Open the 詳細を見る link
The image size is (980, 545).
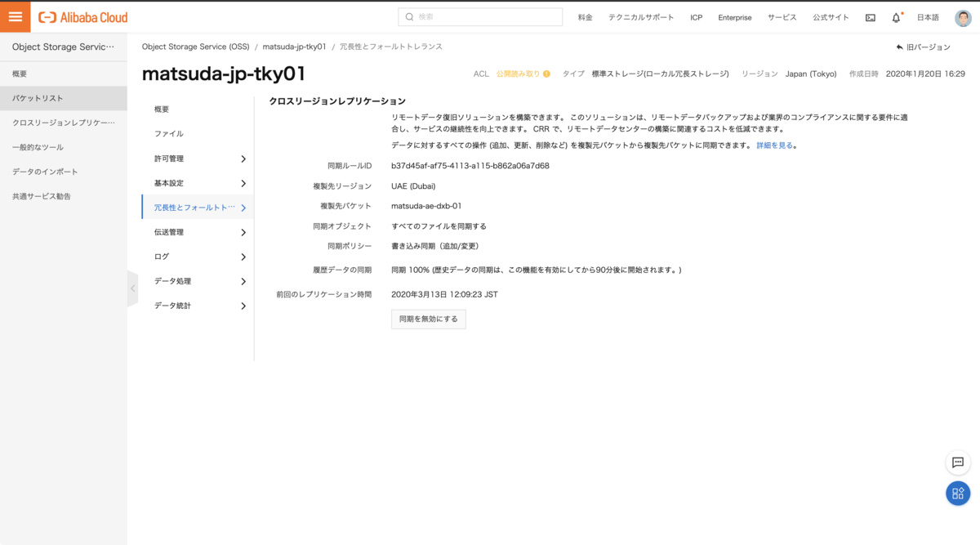coord(775,145)
